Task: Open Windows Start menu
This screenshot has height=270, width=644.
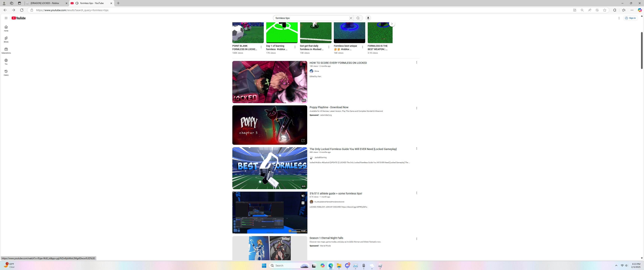Action: 264,265
